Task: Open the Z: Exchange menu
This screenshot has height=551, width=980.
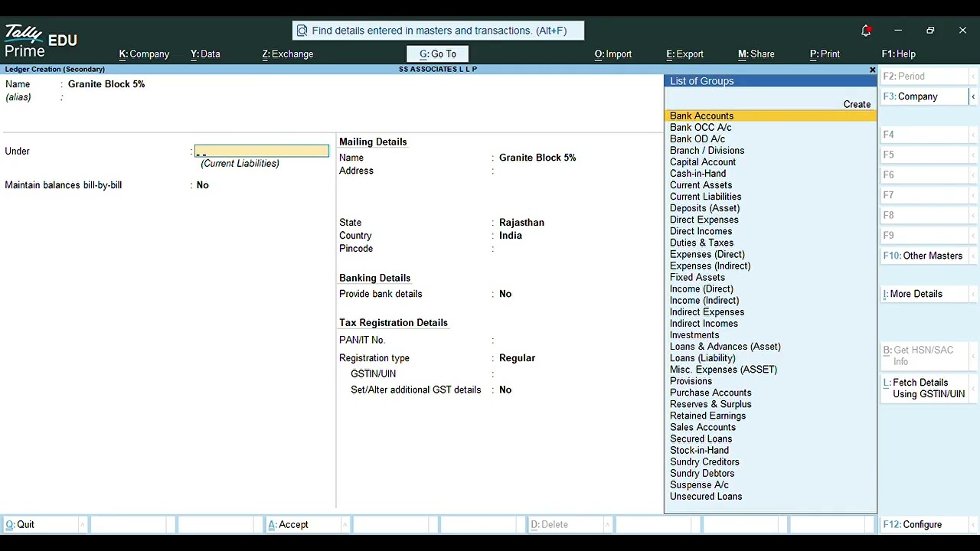Action: point(288,54)
